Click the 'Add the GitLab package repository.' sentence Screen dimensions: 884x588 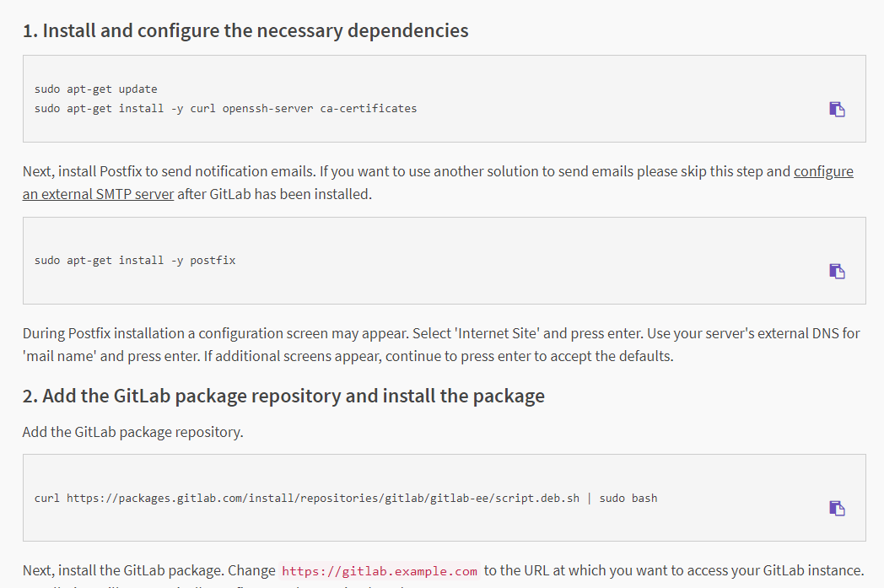click(133, 432)
